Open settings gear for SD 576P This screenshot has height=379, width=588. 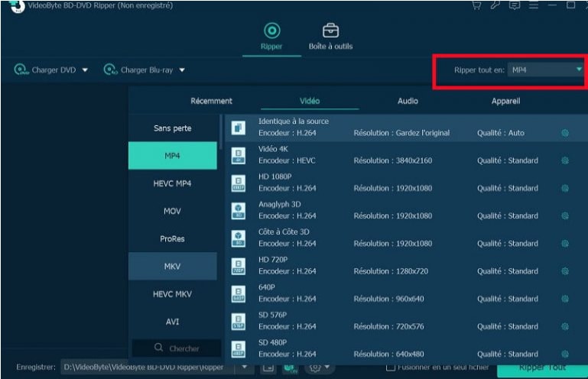(x=565, y=326)
